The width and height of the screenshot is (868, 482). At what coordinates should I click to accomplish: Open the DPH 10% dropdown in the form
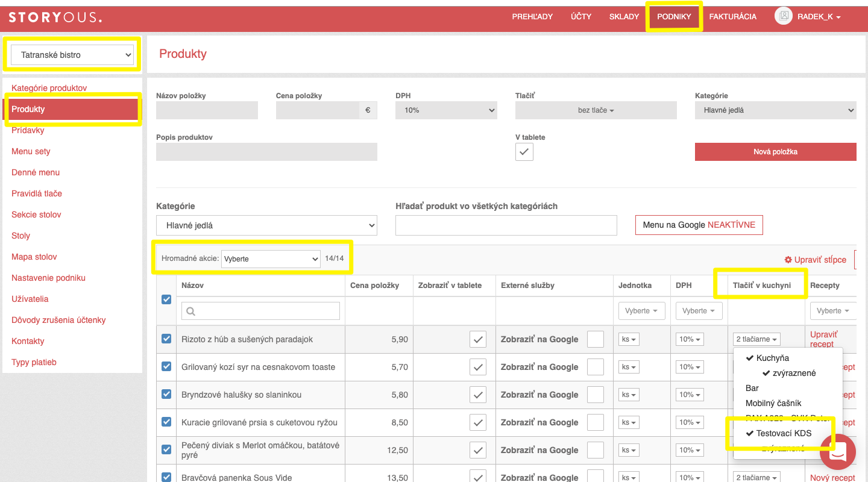447,110
